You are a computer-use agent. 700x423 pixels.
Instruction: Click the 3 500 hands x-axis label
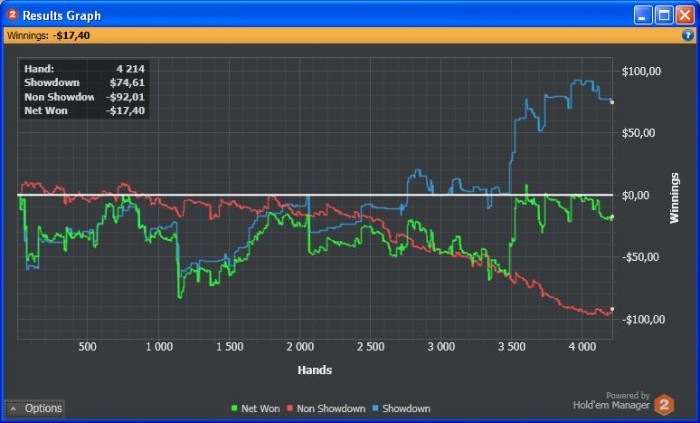pos(512,347)
